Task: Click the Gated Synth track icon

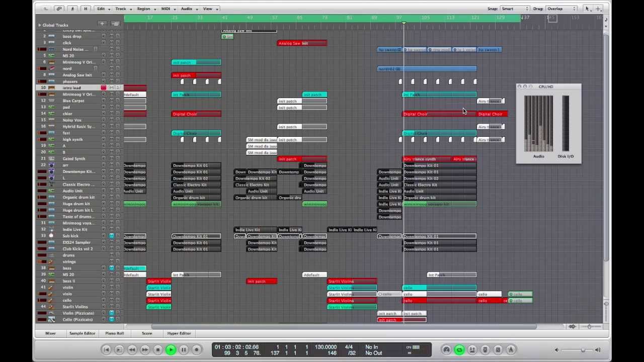Action: point(51,158)
